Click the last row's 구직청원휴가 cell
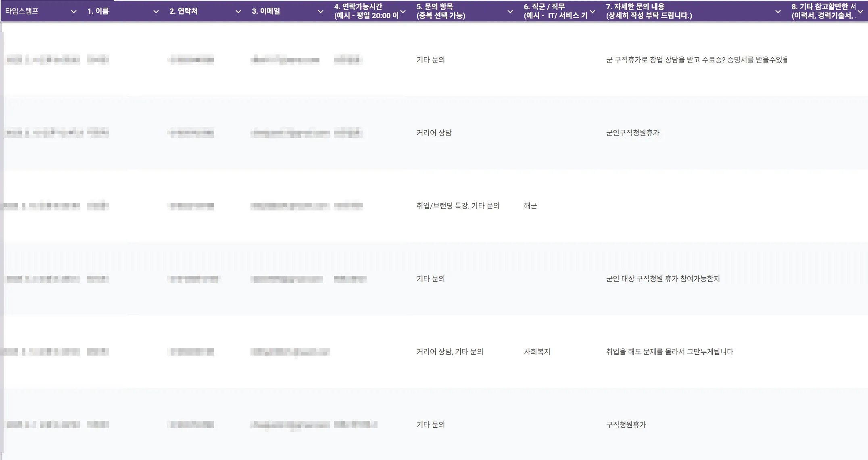The height and width of the screenshot is (460, 868). pyautogui.click(x=626, y=425)
